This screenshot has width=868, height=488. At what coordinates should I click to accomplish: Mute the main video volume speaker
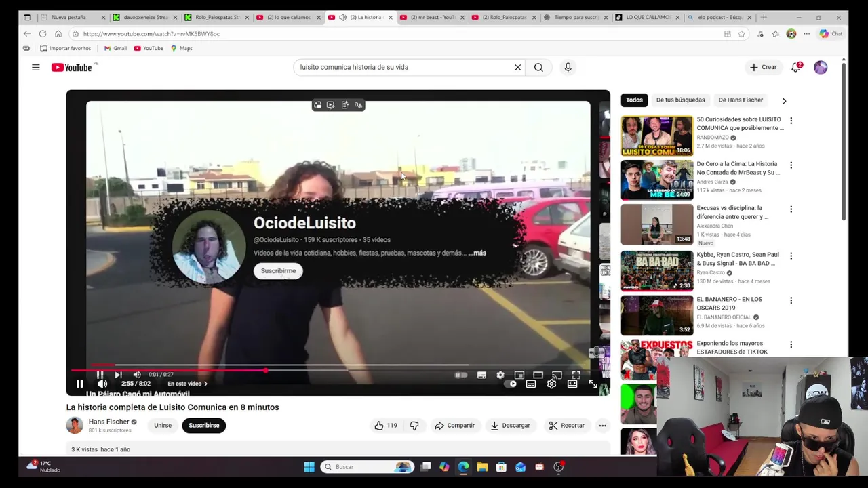[102, 384]
